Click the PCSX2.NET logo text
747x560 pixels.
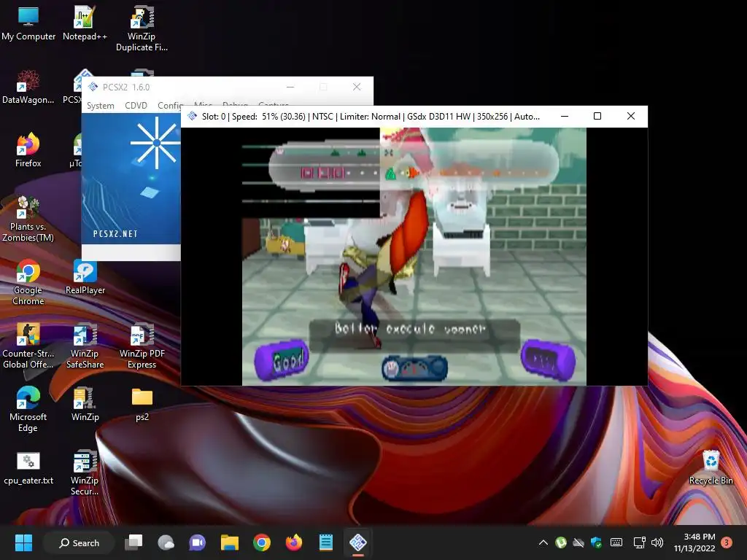click(x=115, y=234)
